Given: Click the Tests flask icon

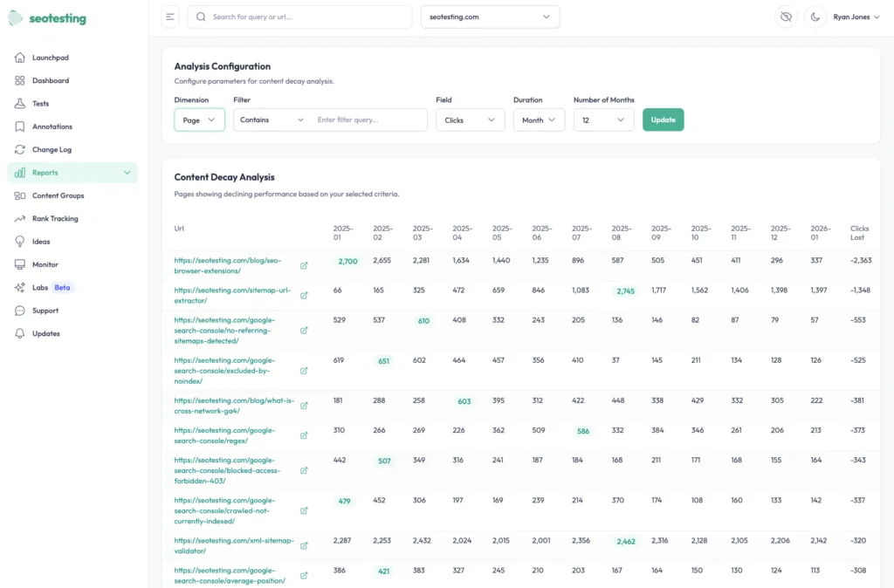Looking at the screenshot, I should 19,104.
